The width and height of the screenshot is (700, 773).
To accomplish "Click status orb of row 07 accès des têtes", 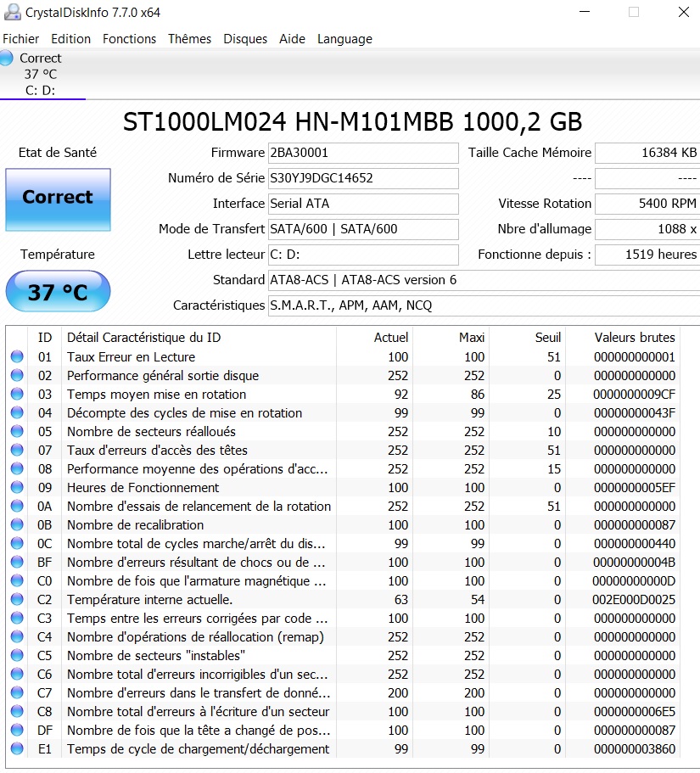I will pyautogui.click(x=17, y=450).
